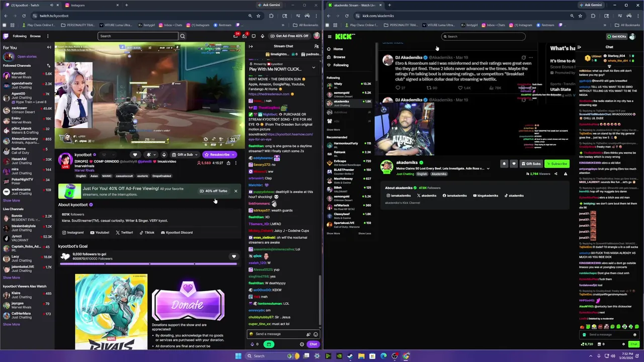Click the Kick logo
This screenshot has width=644, height=362.
pyautogui.click(x=345, y=36)
